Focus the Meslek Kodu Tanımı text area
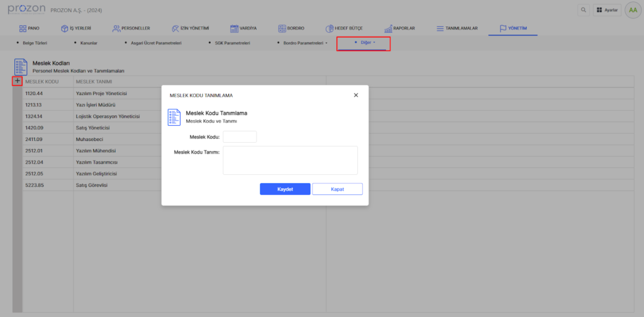This screenshot has height=317, width=644. click(290, 160)
